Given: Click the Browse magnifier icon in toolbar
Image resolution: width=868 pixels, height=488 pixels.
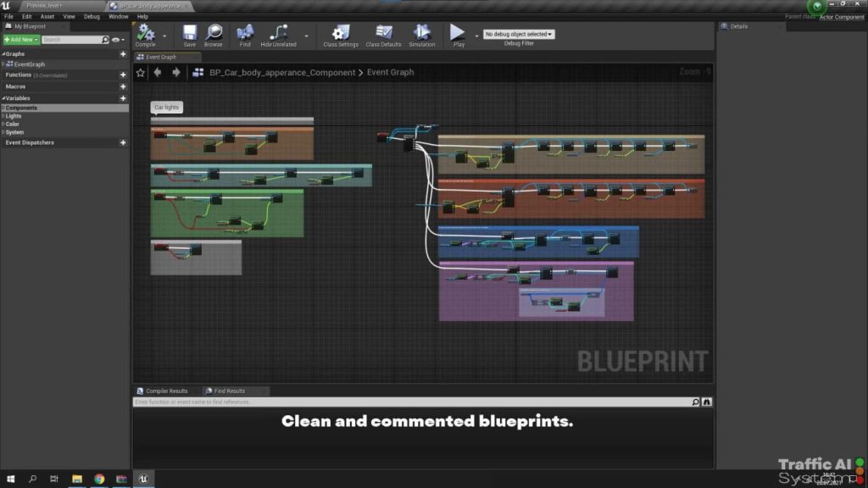Looking at the screenshot, I should [x=214, y=33].
